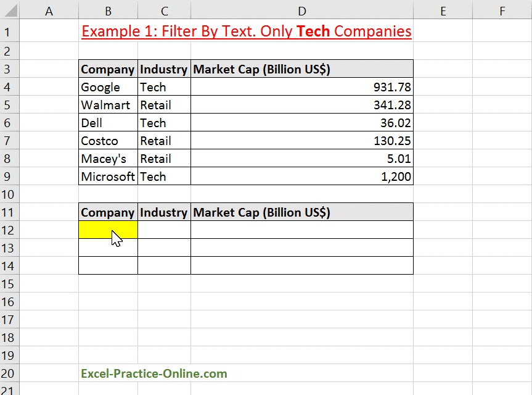Select the top table's Industry header cell

point(164,69)
